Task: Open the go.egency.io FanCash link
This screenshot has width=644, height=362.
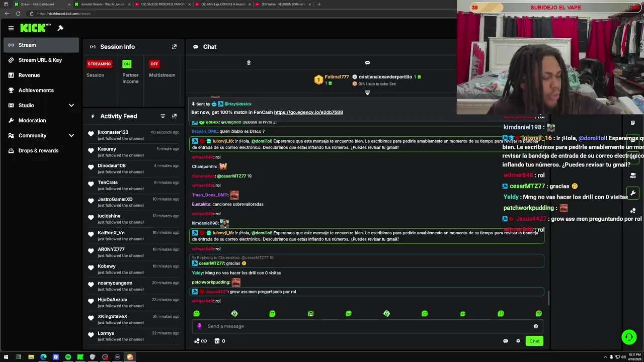Action: (308, 113)
